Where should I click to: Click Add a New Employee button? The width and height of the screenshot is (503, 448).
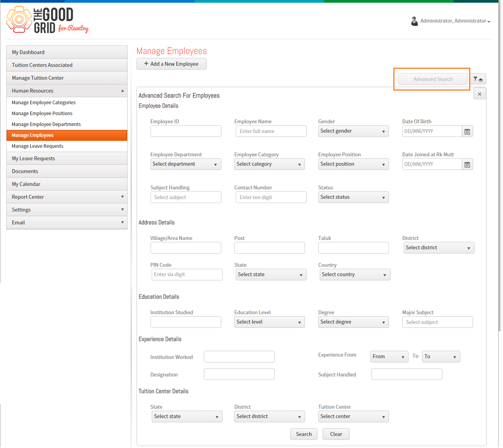click(x=171, y=64)
